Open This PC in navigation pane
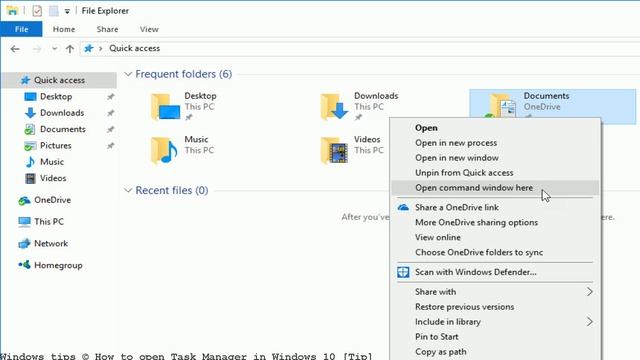 point(49,222)
